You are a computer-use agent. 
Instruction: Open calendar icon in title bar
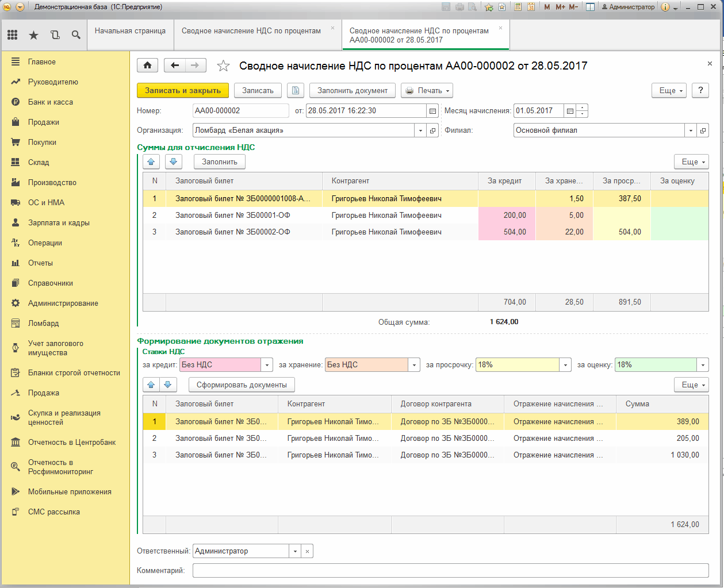531,7
